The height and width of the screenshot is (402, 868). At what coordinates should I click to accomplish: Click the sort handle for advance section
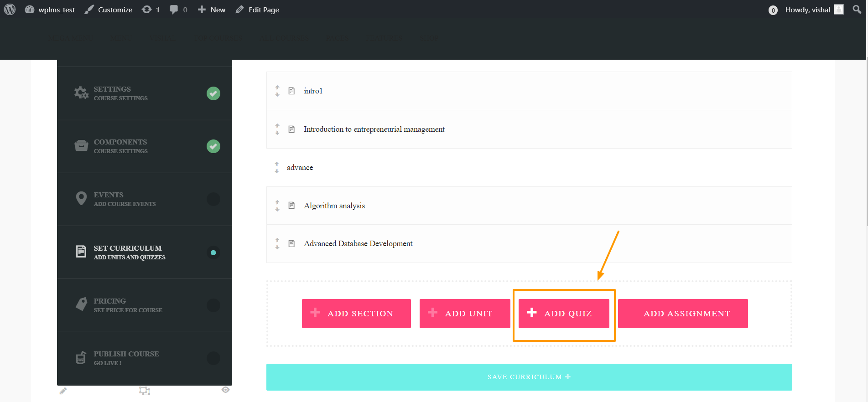(x=277, y=168)
